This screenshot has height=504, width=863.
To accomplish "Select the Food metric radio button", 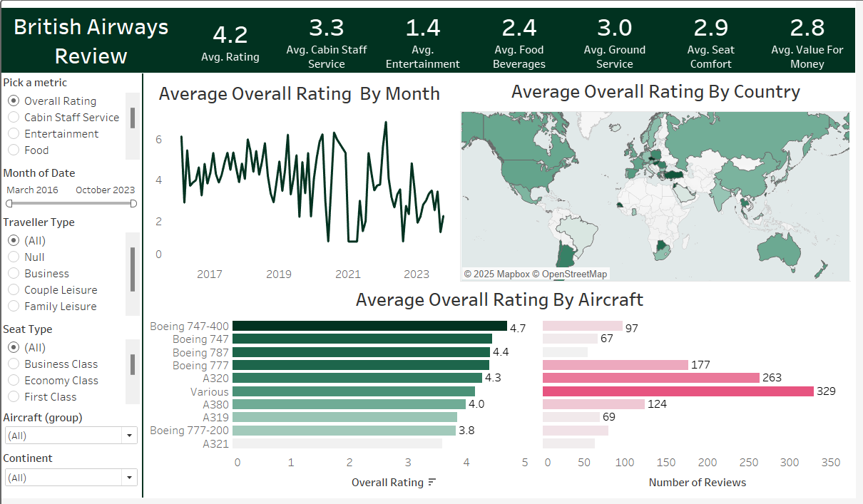I will 14,150.
